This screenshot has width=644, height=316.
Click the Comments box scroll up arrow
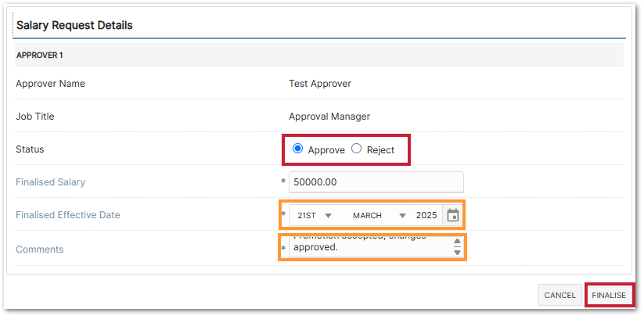[x=457, y=242]
